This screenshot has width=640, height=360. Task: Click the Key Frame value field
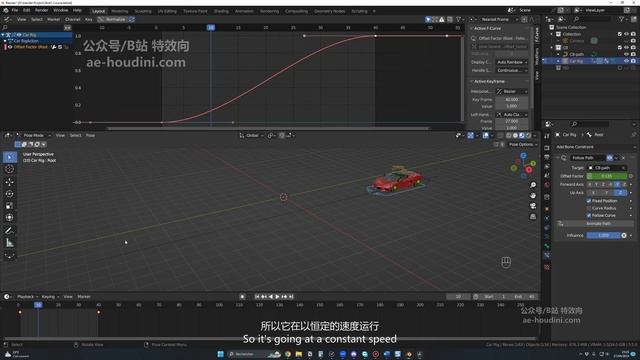pos(512,100)
